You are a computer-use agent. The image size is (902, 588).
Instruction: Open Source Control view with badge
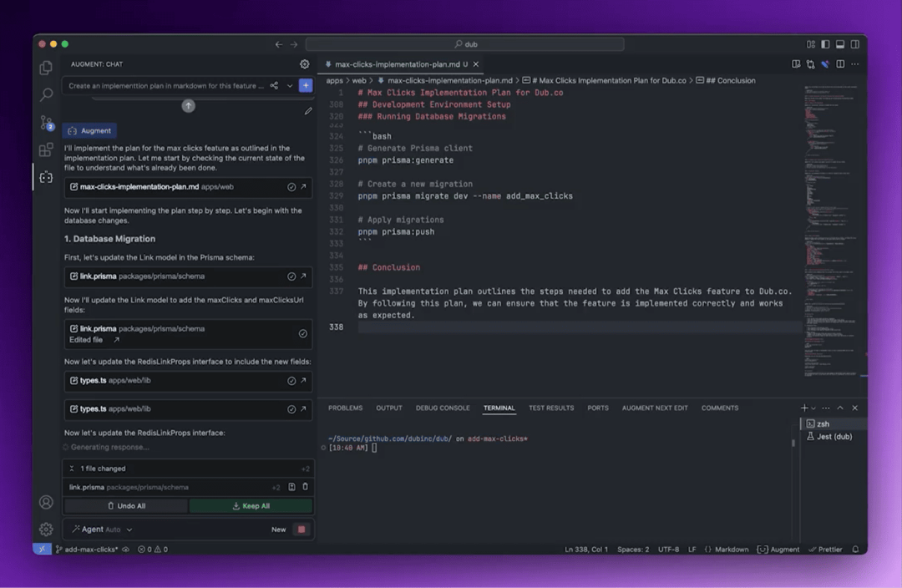pos(46,123)
